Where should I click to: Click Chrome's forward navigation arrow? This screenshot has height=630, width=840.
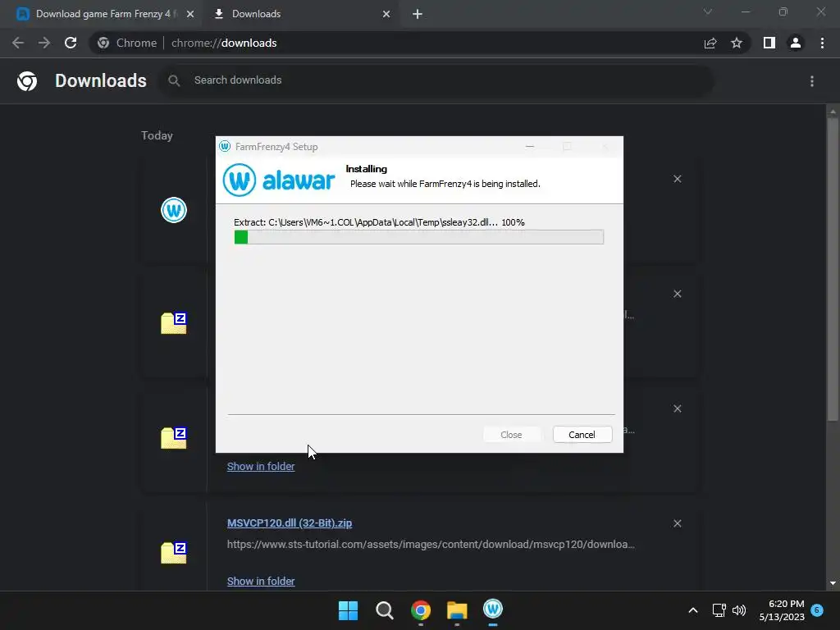tap(44, 43)
